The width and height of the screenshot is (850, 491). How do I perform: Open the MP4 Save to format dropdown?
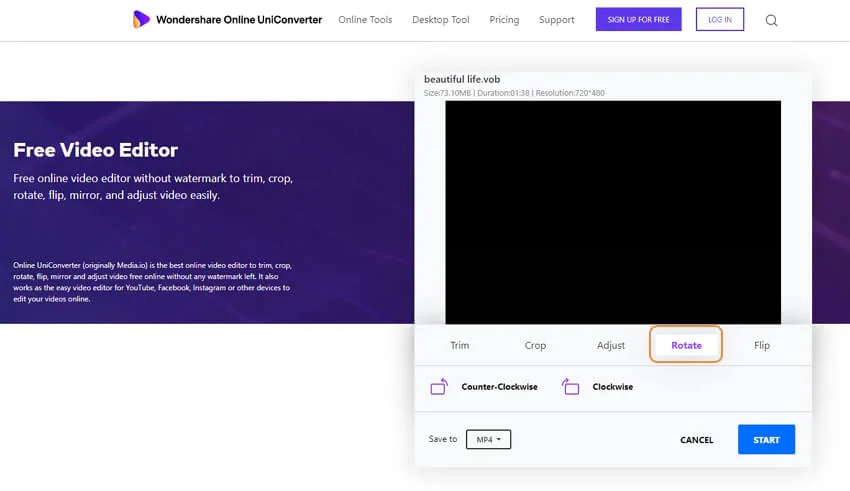pyautogui.click(x=488, y=440)
